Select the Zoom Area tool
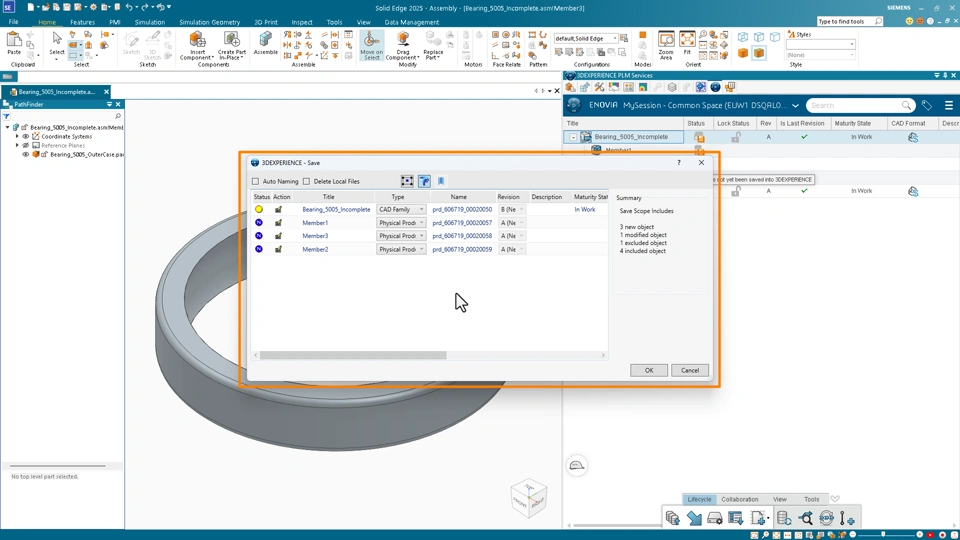The image size is (960, 540). (x=666, y=42)
